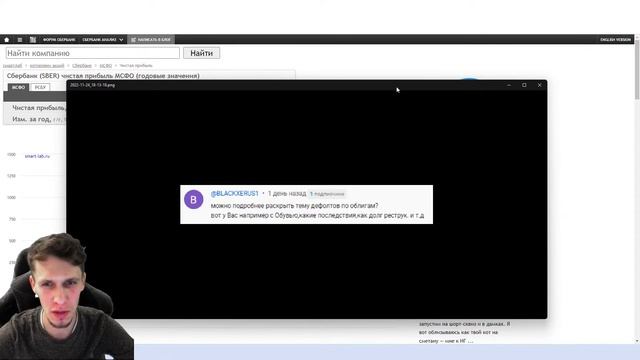Open the hamburger menu icon in top bar
640x360 pixels.
click(20, 40)
